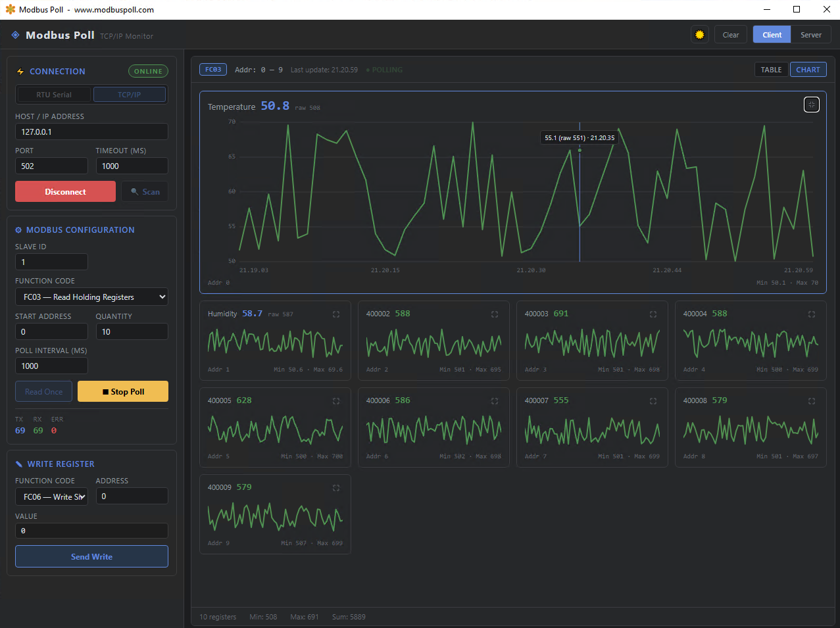Click the Addr: 0 – 9 range label
Screen dimensions: 840x628
(259, 70)
